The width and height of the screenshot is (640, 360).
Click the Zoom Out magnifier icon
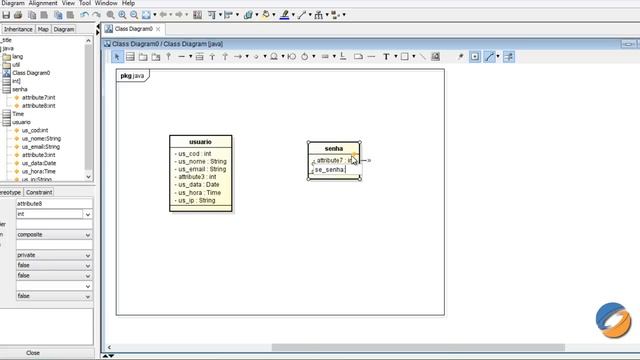134,15
